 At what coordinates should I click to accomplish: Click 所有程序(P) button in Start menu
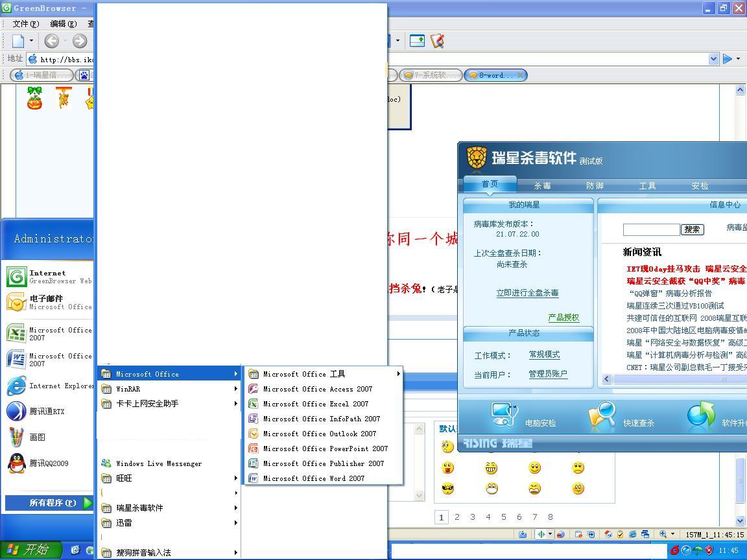pyautogui.click(x=49, y=502)
